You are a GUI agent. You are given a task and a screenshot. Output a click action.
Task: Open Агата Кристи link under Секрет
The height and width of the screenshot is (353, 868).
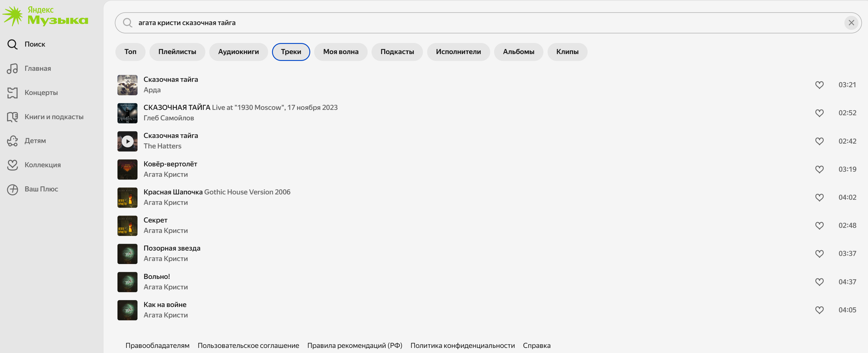click(166, 231)
